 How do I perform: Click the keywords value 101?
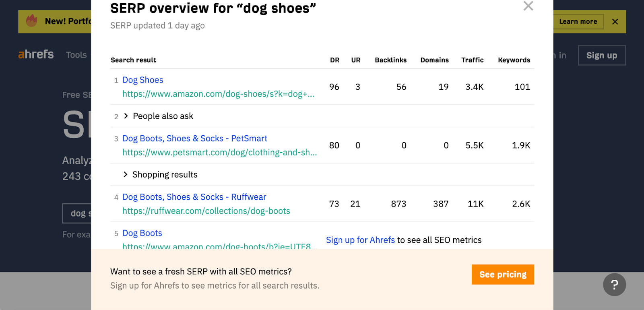coord(522,87)
